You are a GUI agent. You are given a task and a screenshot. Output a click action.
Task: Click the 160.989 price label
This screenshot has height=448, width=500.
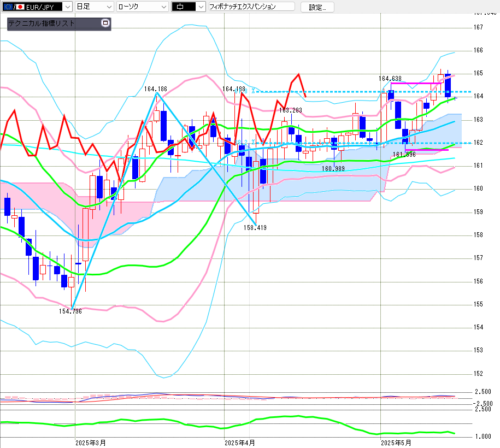(333, 169)
